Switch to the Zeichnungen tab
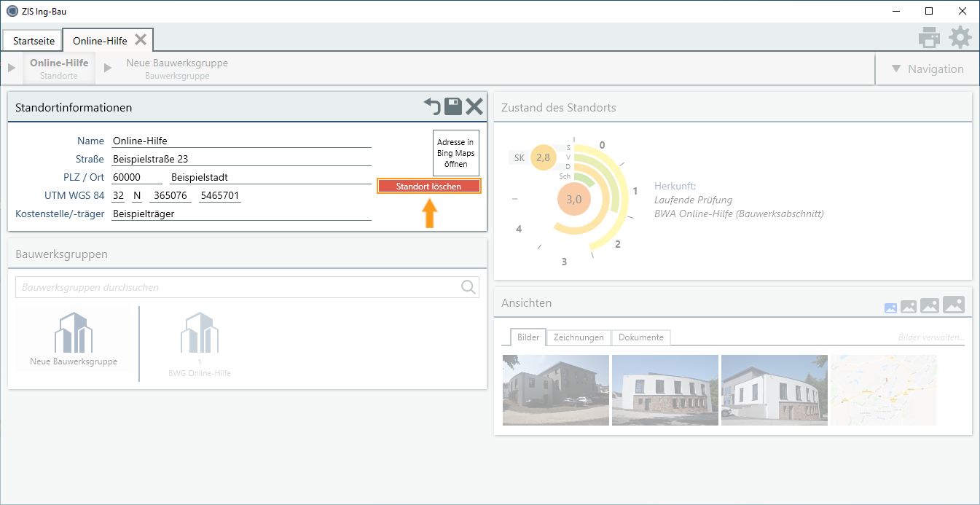Viewport: 980px width, 505px height. (x=579, y=337)
